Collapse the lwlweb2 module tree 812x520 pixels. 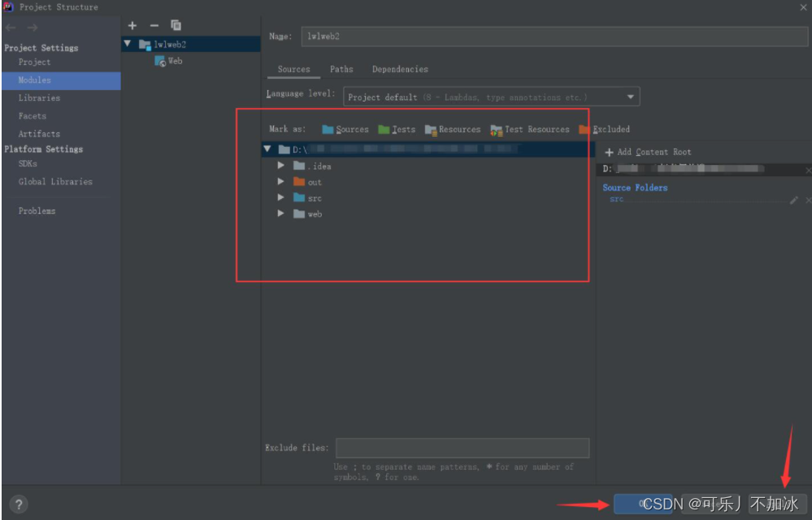coord(128,44)
